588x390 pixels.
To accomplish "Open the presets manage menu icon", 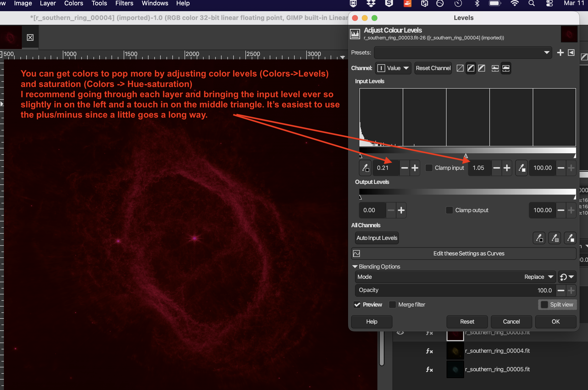I will [x=571, y=53].
